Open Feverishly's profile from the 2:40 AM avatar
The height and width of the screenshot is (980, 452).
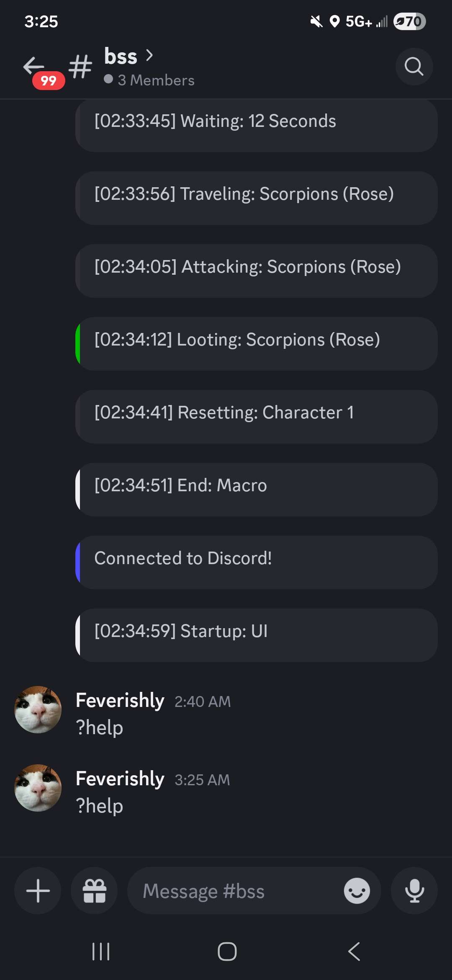(38, 709)
